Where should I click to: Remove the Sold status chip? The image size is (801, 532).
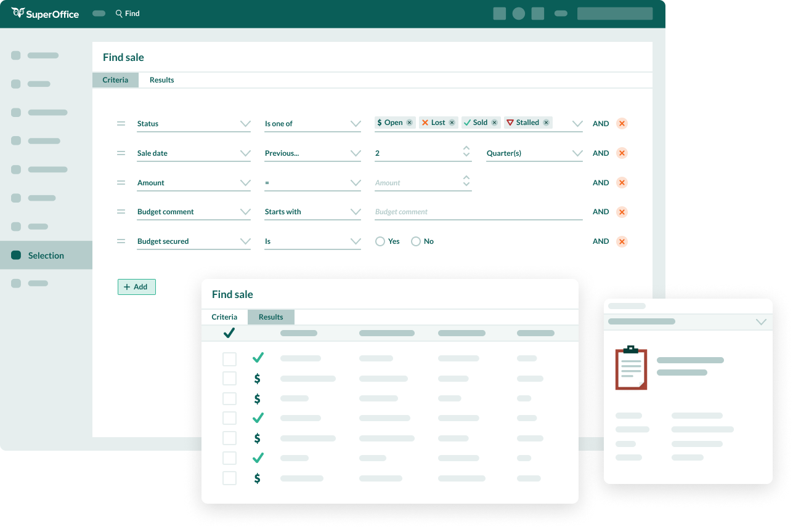(x=494, y=123)
